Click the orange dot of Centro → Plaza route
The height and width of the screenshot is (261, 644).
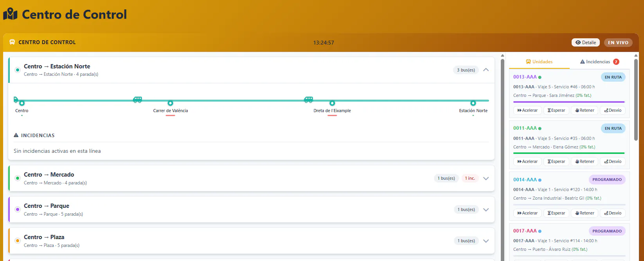click(18, 241)
